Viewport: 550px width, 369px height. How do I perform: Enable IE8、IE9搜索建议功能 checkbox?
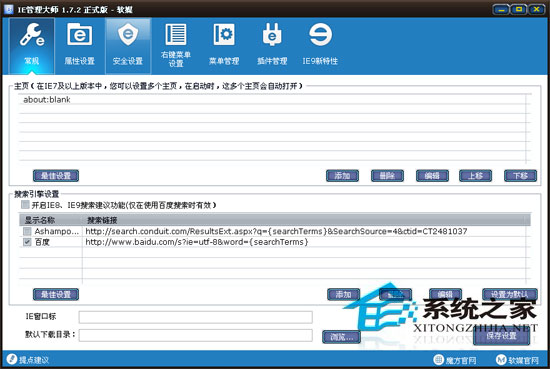tap(25, 204)
